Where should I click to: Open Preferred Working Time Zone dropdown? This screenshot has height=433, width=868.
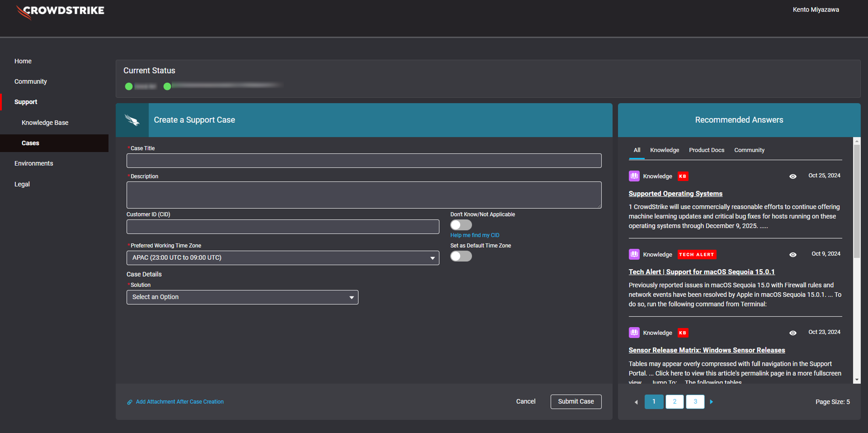[x=283, y=258]
